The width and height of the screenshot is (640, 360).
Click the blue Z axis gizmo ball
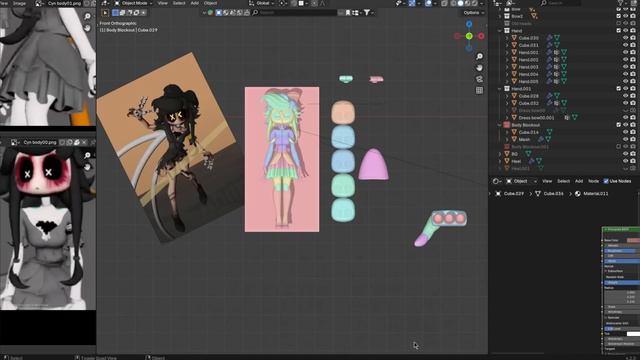(469, 24)
